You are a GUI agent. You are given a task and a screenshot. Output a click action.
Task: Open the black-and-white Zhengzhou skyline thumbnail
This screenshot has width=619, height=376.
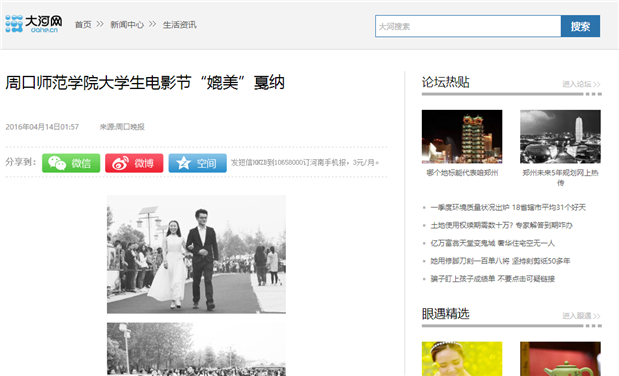click(x=560, y=137)
